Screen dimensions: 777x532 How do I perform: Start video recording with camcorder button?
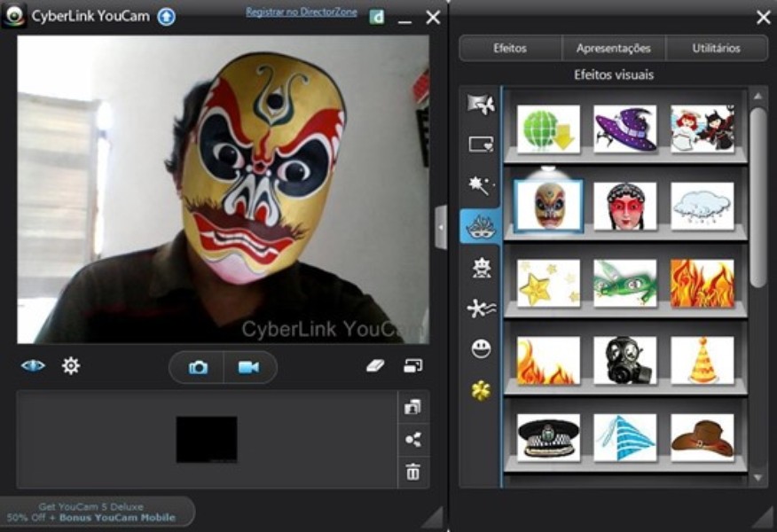(249, 368)
